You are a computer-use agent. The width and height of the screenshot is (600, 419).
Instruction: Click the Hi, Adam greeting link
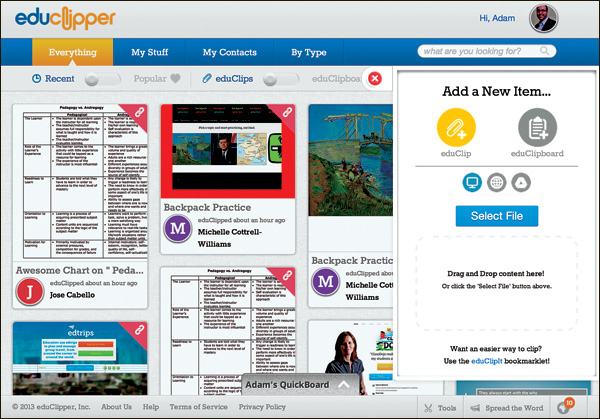pyautogui.click(x=497, y=18)
